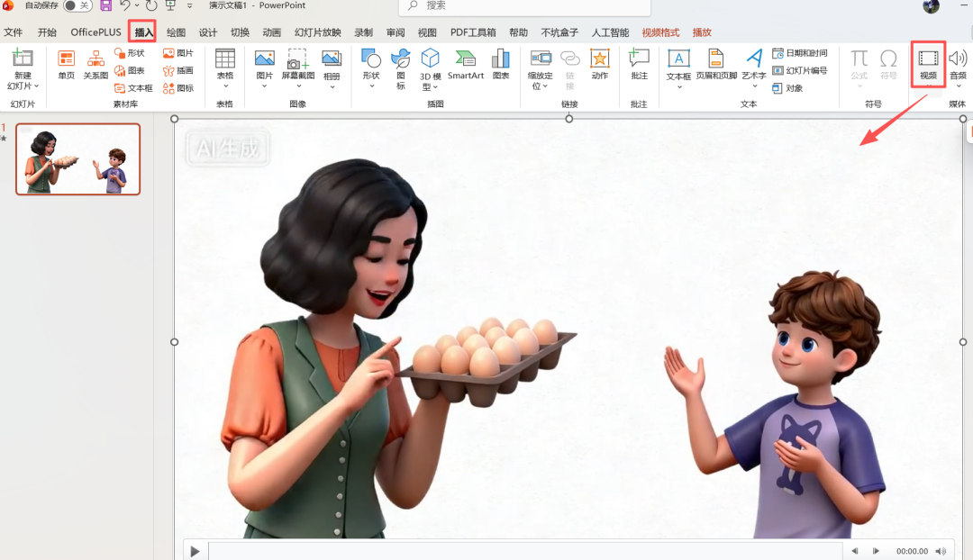973x560 pixels.
Task: Click the Video icon in media group
Action: click(928, 61)
